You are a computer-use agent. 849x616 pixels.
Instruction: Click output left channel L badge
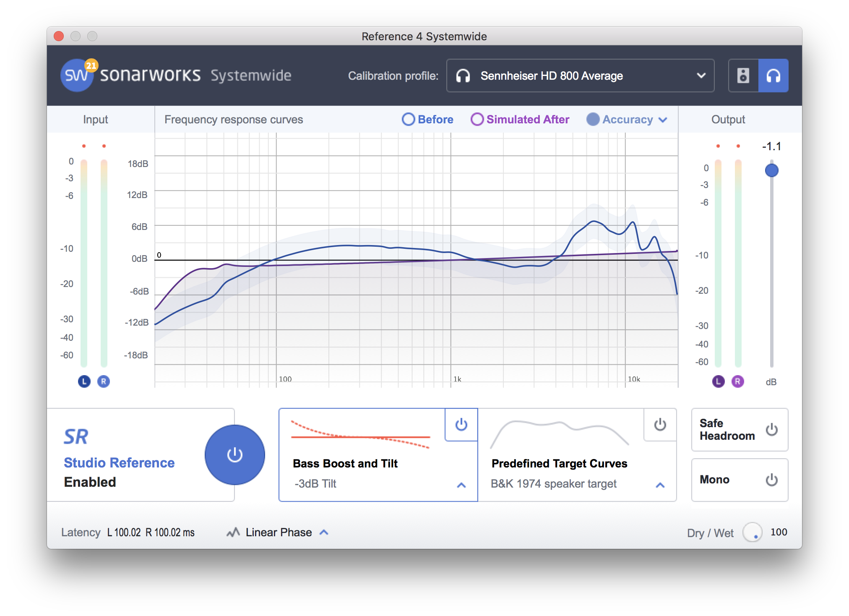718,381
